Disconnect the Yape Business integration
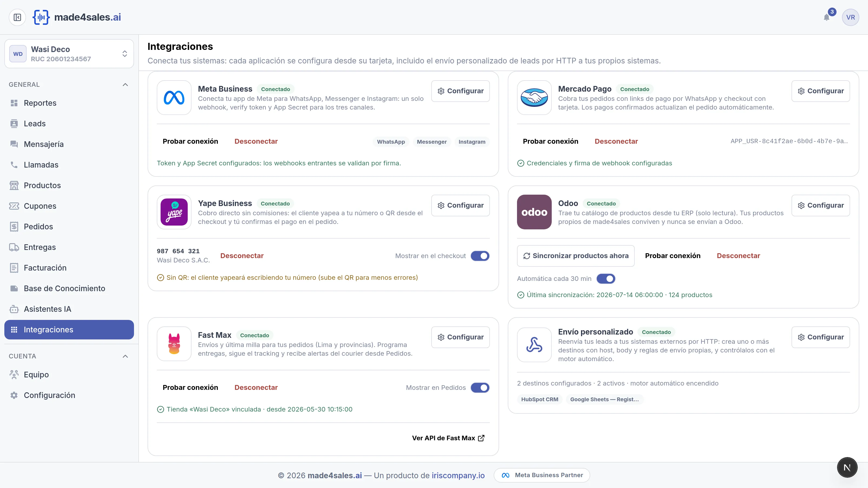The height and width of the screenshot is (488, 868). (x=242, y=256)
